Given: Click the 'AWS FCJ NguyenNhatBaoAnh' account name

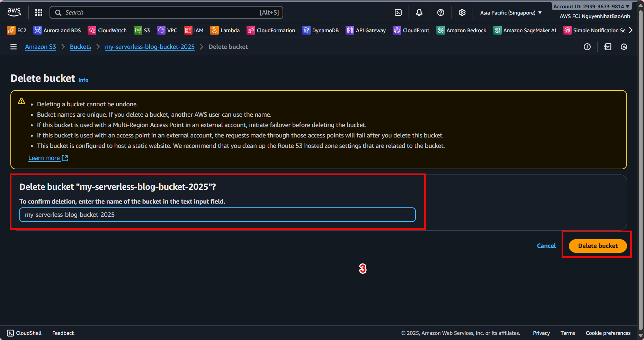Looking at the screenshot, I should (x=595, y=16).
